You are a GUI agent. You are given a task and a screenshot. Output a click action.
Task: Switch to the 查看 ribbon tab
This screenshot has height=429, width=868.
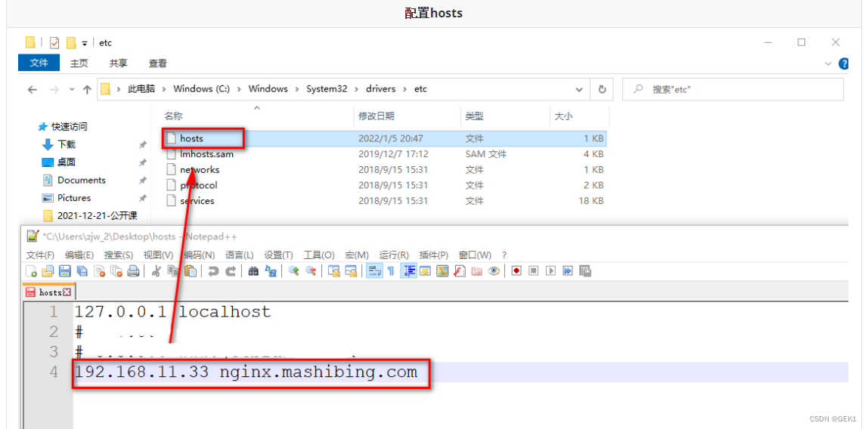pos(158,63)
